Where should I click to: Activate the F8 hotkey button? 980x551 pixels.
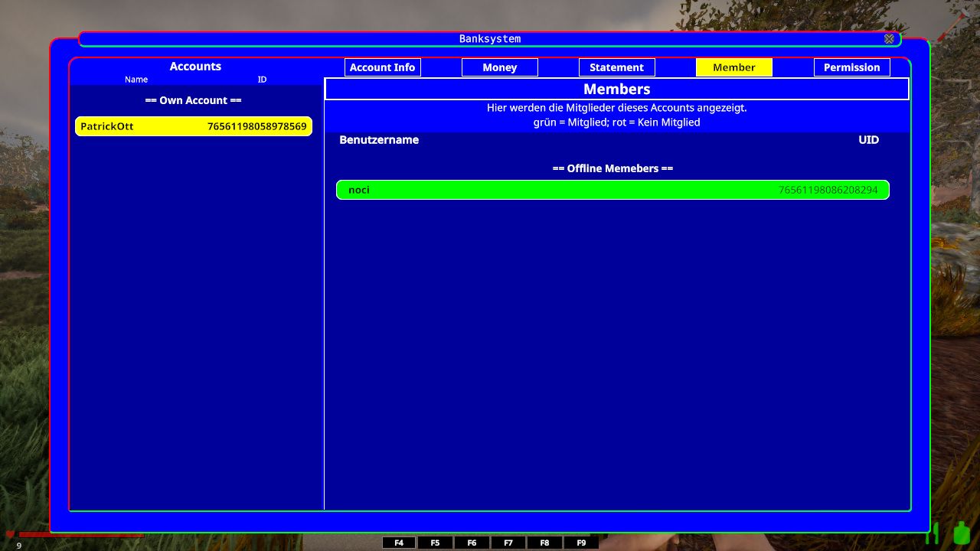click(x=544, y=543)
